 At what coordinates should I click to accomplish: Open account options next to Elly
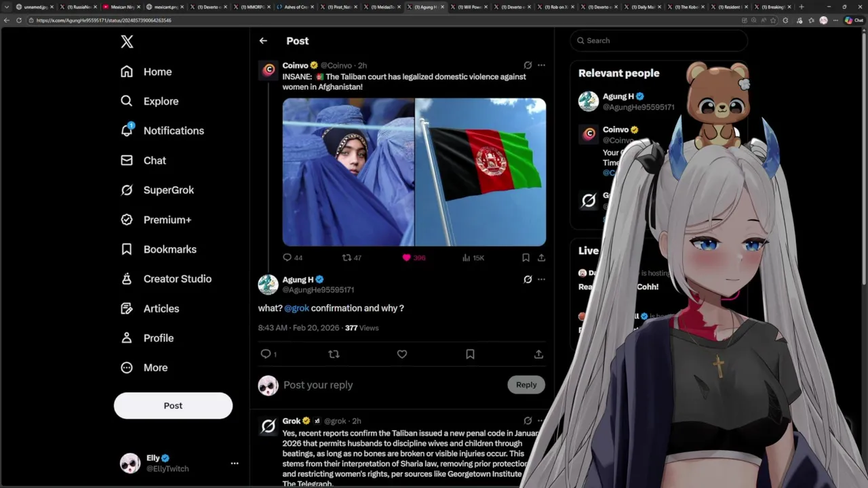pos(235,464)
